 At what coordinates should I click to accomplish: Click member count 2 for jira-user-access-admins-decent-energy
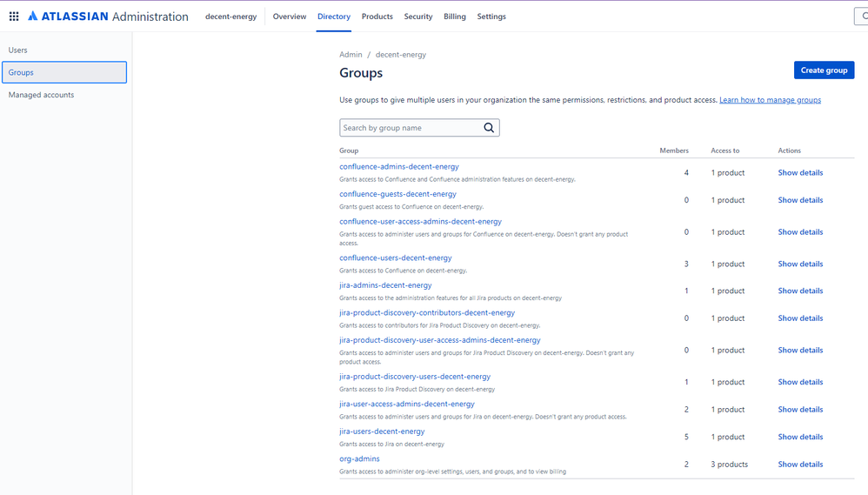point(686,410)
